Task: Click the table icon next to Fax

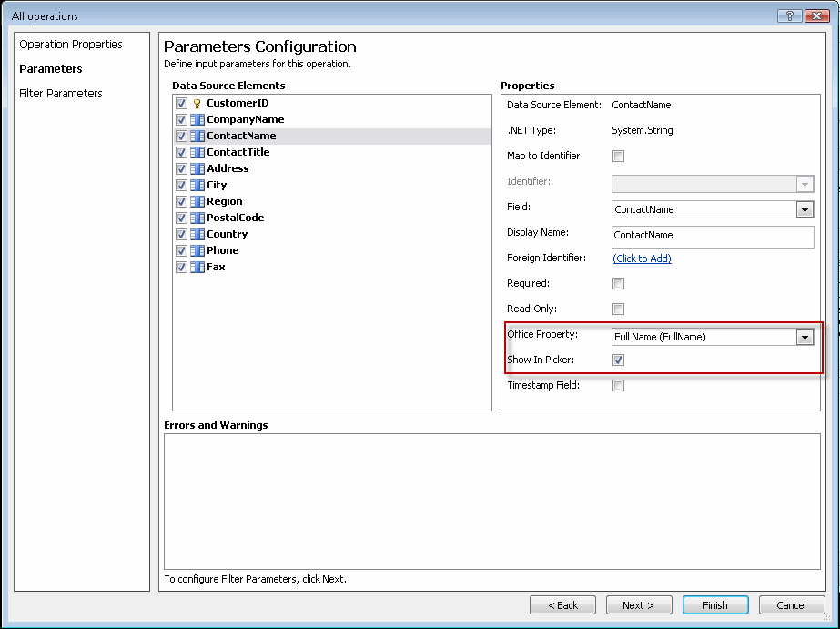Action: coord(195,267)
